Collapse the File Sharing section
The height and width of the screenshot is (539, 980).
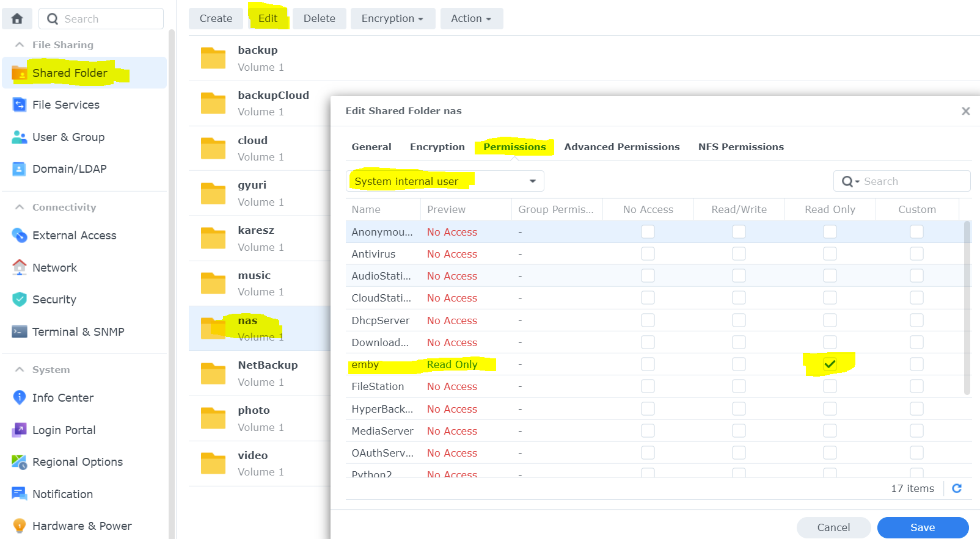pos(20,45)
